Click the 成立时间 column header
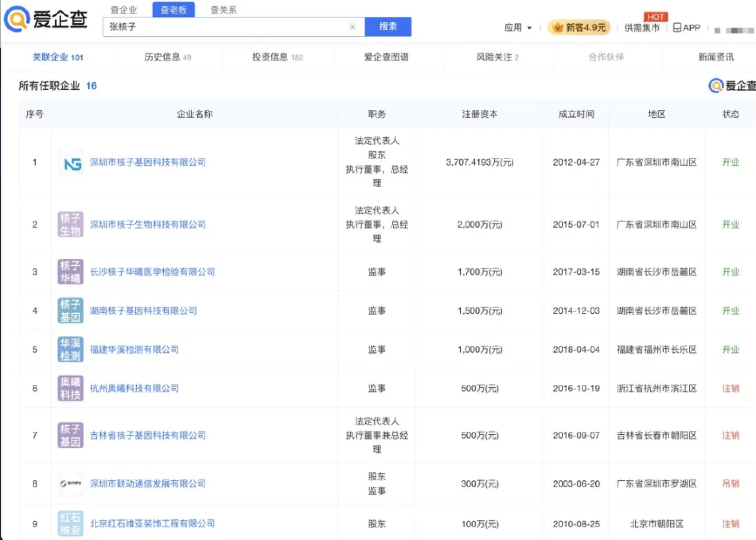 click(x=576, y=114)
